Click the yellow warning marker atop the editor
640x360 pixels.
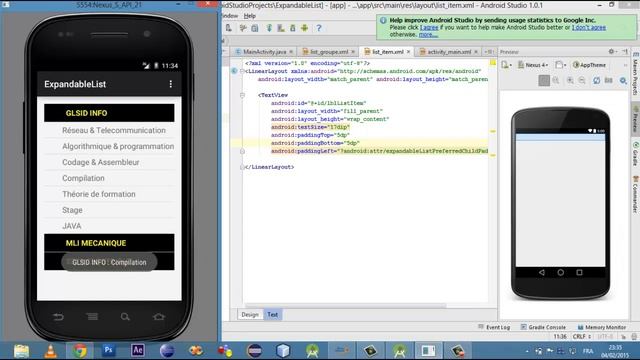pos(493,63)
